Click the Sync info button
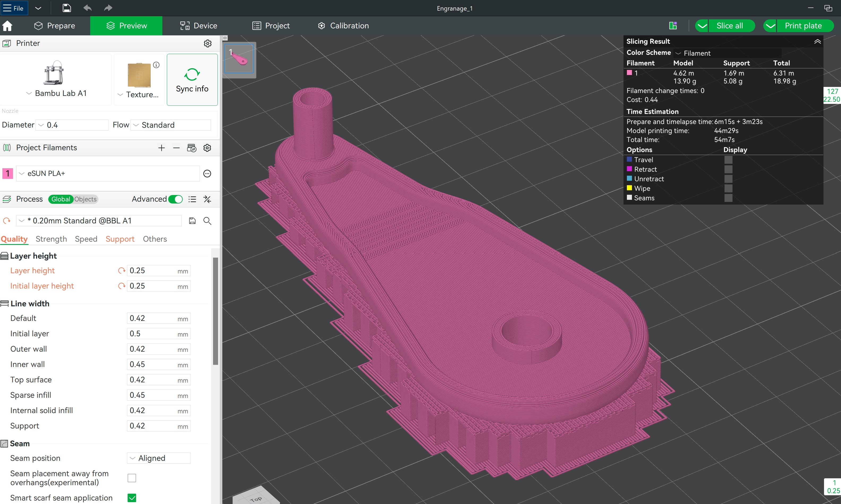This screenshot has width=841, height=504. pyautogui.click(x=192, y=80)
